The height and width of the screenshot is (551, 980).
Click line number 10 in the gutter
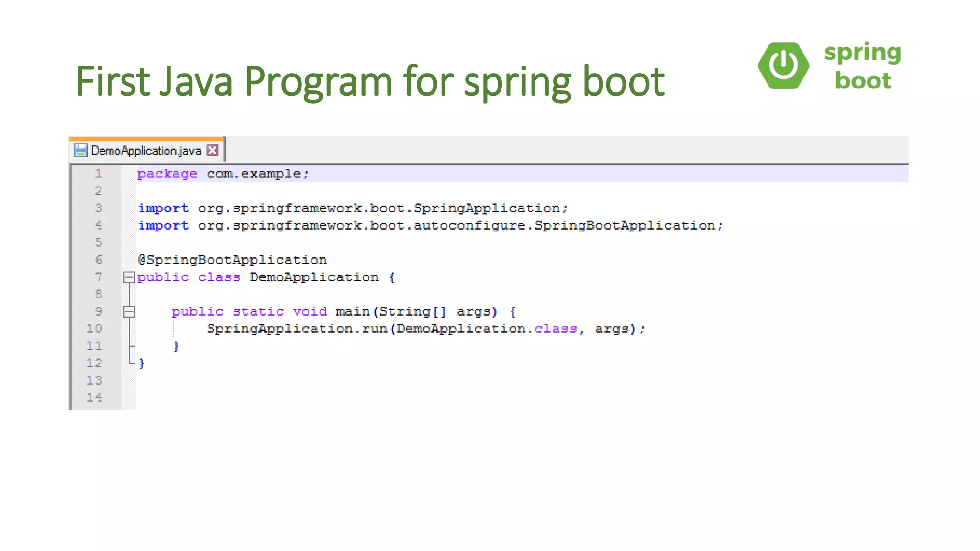point(94,329)
